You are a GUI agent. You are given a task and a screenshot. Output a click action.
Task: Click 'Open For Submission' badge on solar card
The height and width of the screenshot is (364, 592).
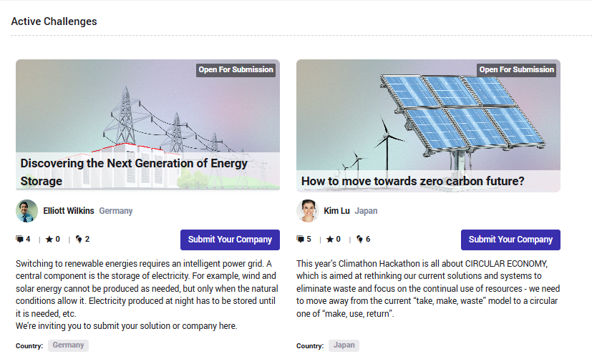[x=517, y=70]
